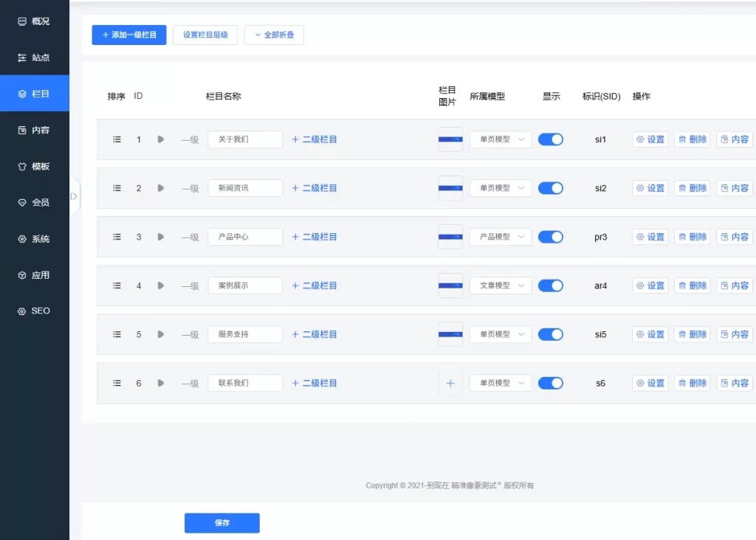This screenshot has height=540, width=756.
Task: Click 全部折叠 button
Action: tap(274, 35)
